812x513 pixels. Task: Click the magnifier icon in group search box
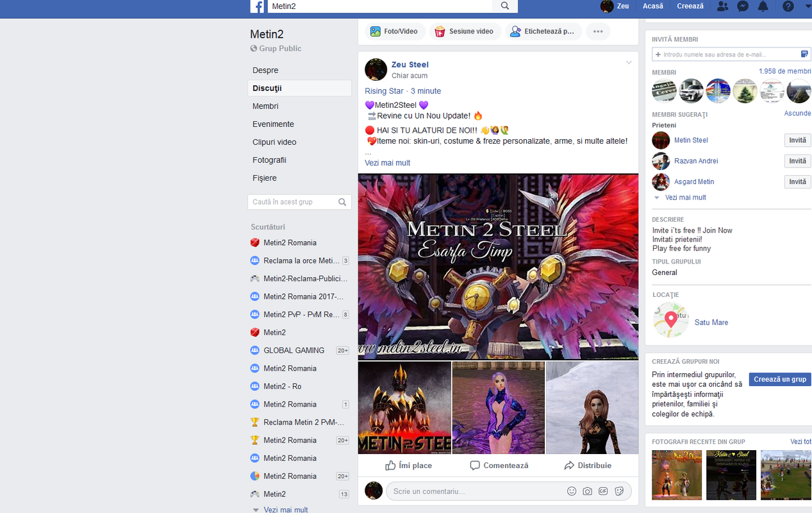coord(343,202)
